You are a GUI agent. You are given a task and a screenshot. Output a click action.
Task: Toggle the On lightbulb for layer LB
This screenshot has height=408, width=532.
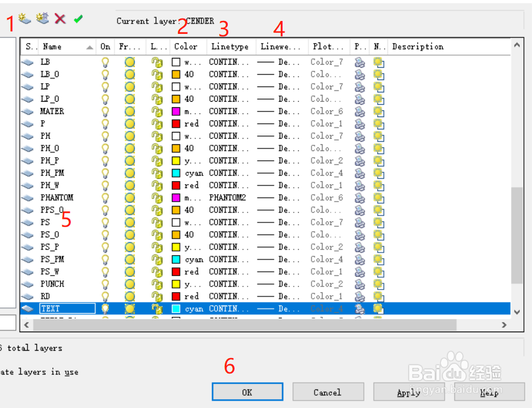pos(105,62)
